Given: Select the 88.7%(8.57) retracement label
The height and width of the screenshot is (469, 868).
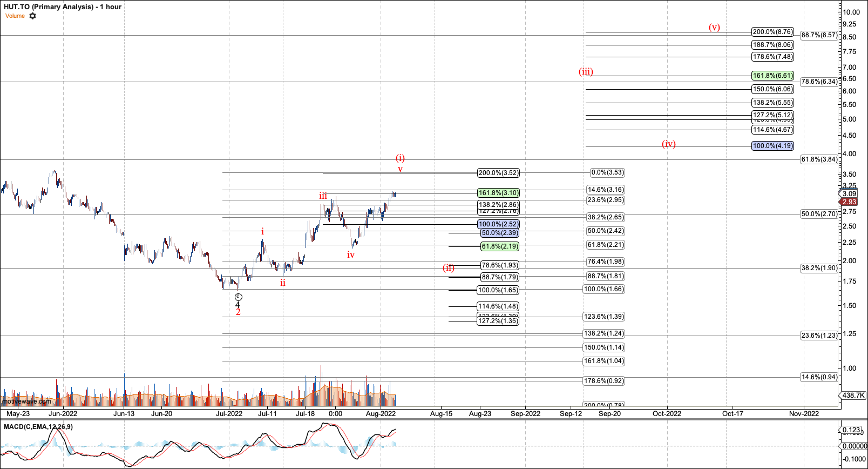Looking at the screenshot, I should pos(819,35).
